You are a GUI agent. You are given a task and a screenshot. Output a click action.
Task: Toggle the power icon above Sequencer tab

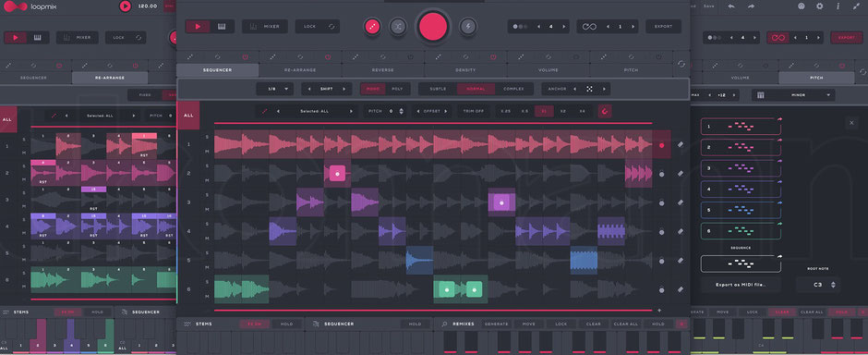point(246,56)
